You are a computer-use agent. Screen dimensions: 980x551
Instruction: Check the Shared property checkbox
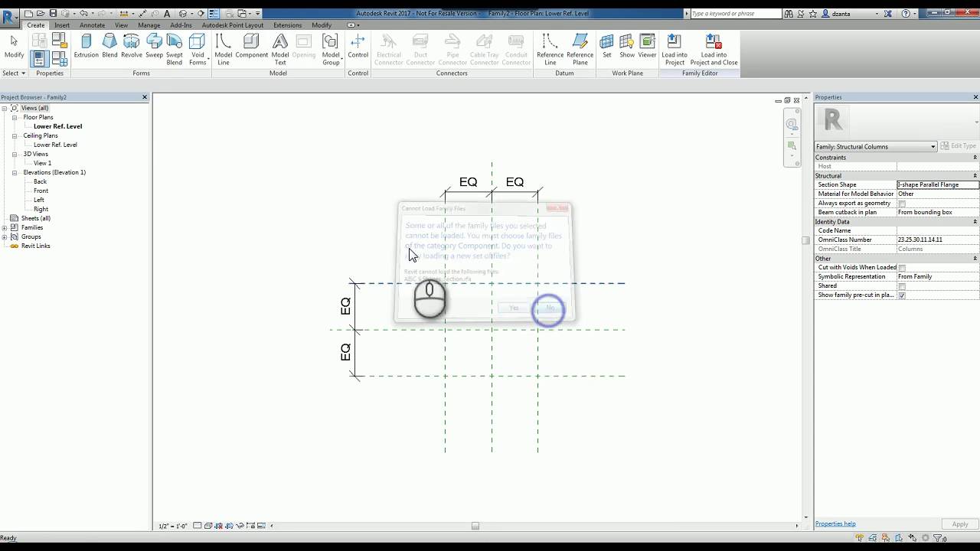tap(902, 285)
